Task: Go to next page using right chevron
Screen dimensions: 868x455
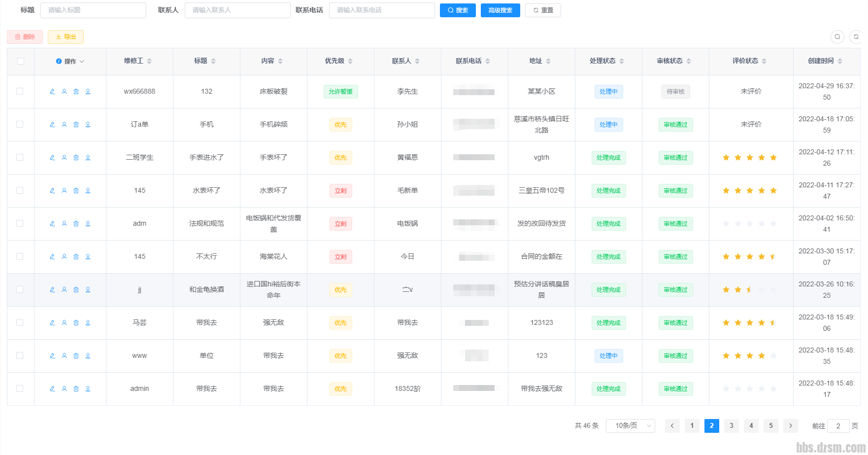Action: click(x=790, y=426)
